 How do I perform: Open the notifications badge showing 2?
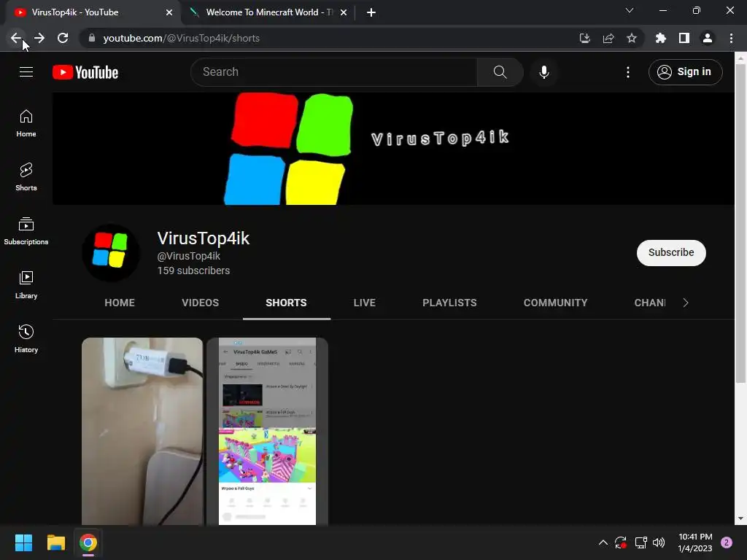pos(727,542)
